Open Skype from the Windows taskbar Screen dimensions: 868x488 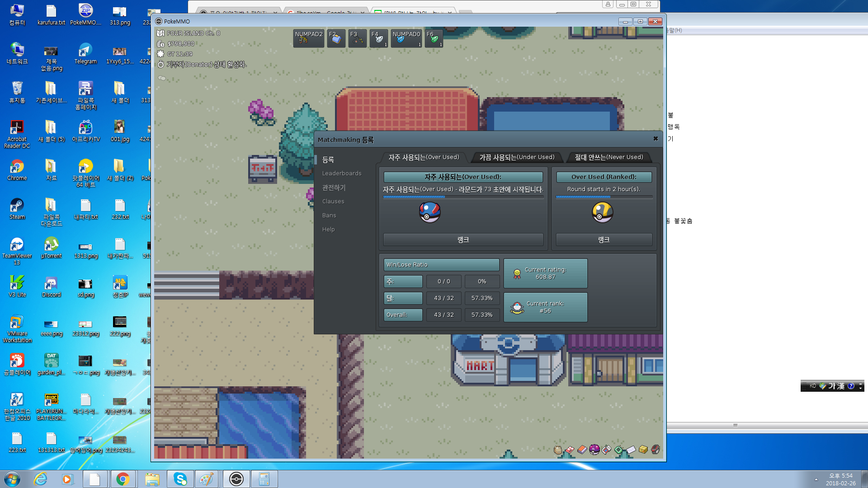(x=180, y=479)
